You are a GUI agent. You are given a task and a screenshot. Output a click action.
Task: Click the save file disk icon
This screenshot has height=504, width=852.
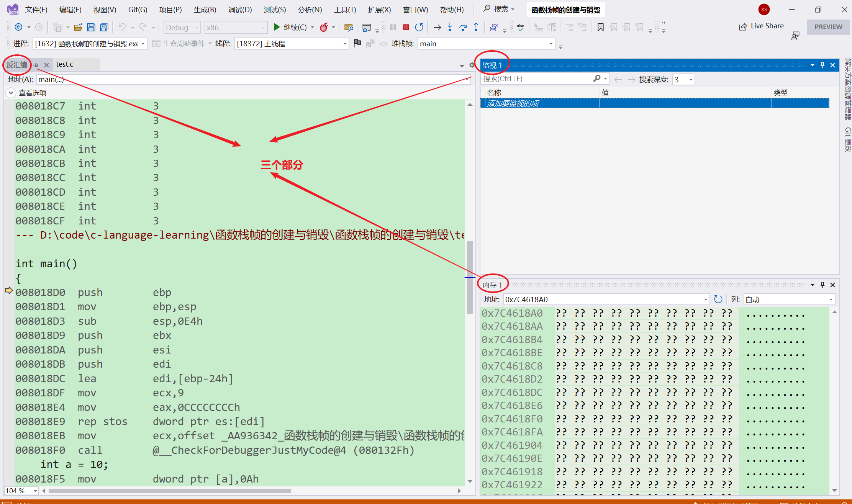tap(91, 27)
